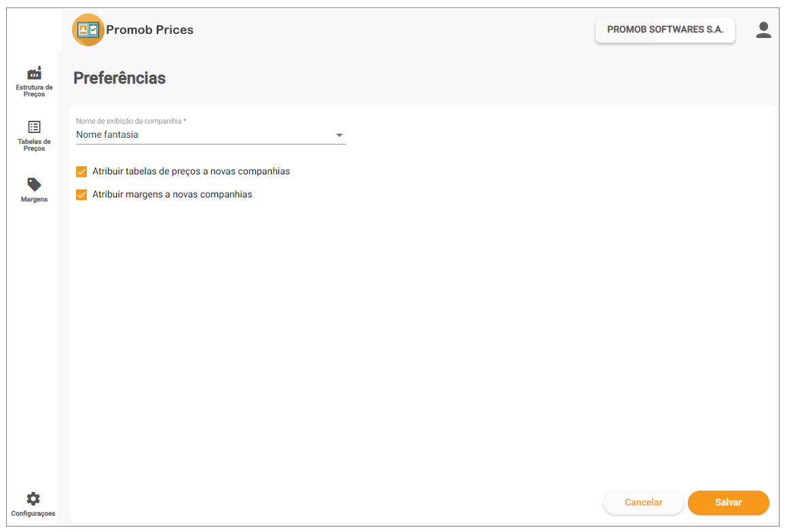Click the Preferências page heading
The width and height of the screenshot is (787, 532).
(x=120, y=78)
